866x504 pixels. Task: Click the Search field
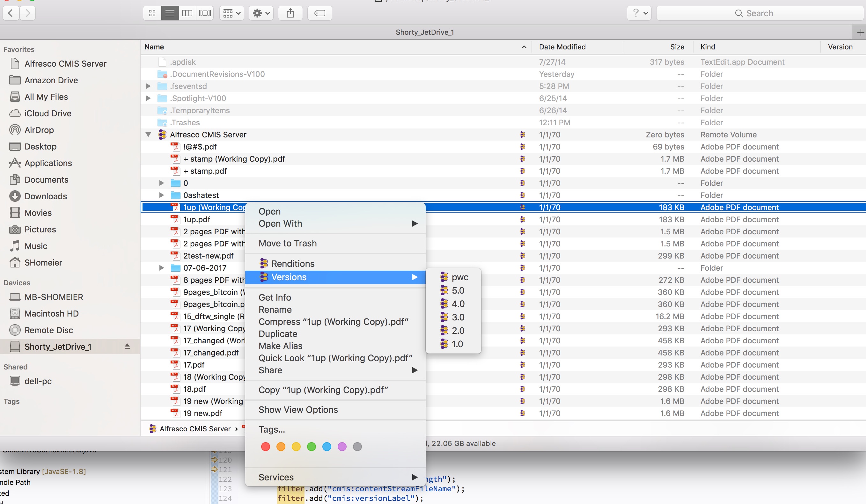point(760,13)
